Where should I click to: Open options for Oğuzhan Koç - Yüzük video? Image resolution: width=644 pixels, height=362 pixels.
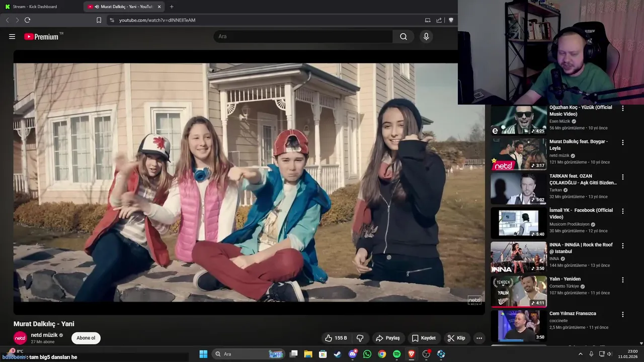622,108
